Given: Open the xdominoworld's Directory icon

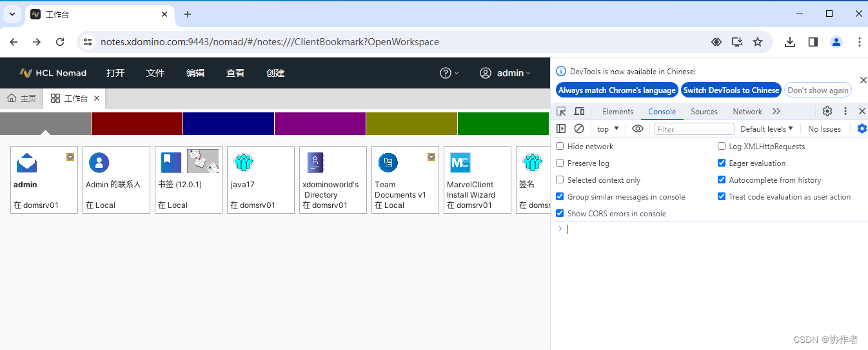Looking at the screenshot, I should (315, 163).
